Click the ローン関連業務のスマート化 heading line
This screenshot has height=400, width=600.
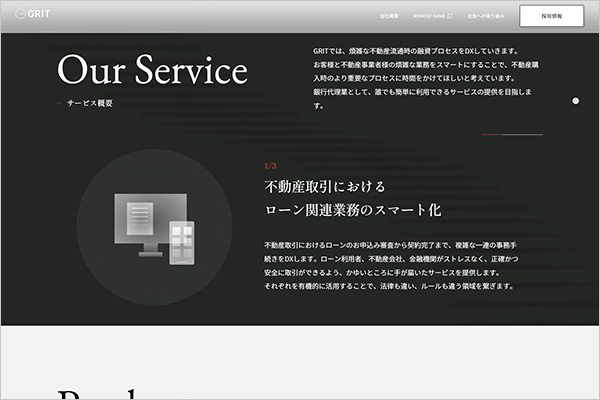click(x=352, y=211)
